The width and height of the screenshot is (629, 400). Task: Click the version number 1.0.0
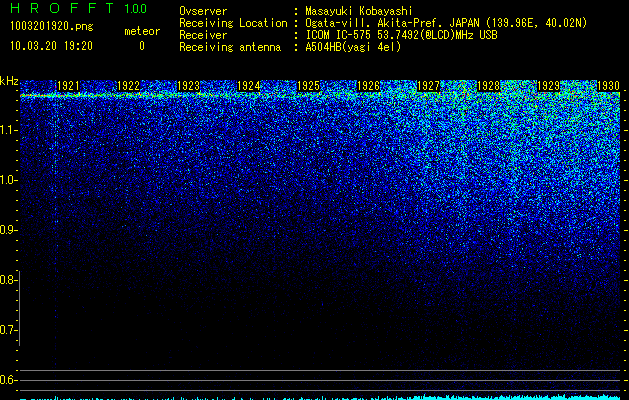pos(136,9)
